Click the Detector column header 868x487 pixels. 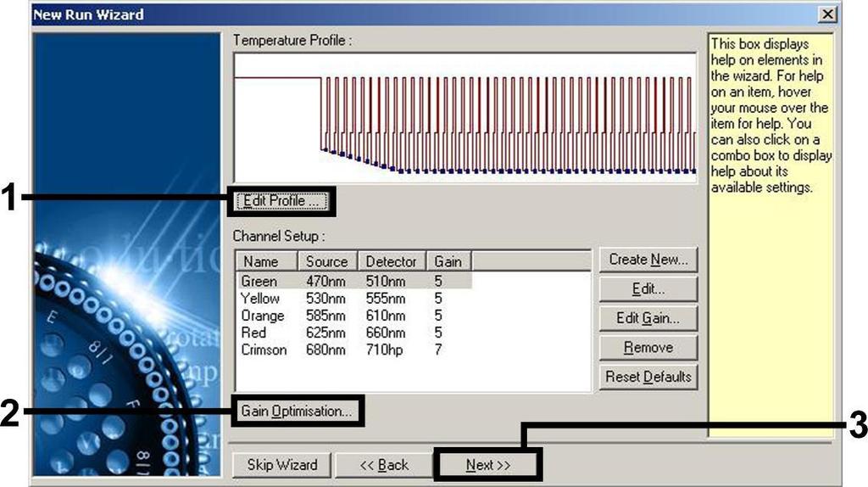392,261
